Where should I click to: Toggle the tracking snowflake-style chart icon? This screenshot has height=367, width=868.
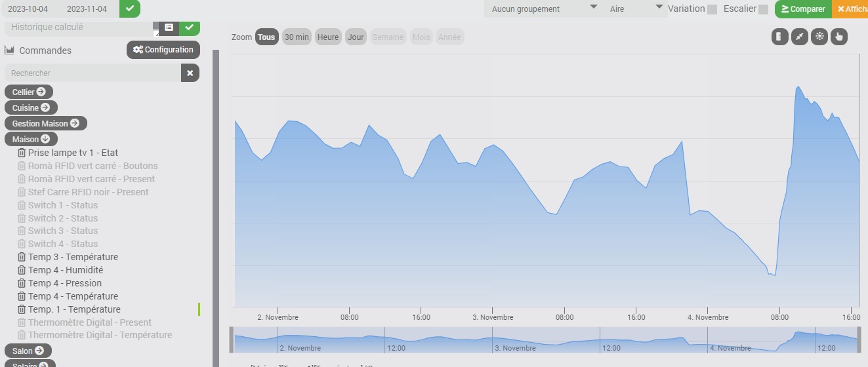819,37
